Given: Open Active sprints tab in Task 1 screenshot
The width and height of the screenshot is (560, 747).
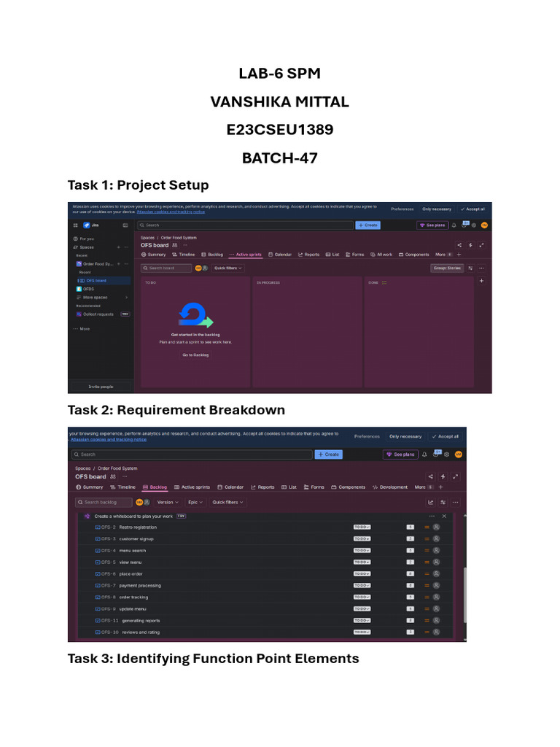Looking at the screenshot, I should pyautogui.click(x=246, y=255).
